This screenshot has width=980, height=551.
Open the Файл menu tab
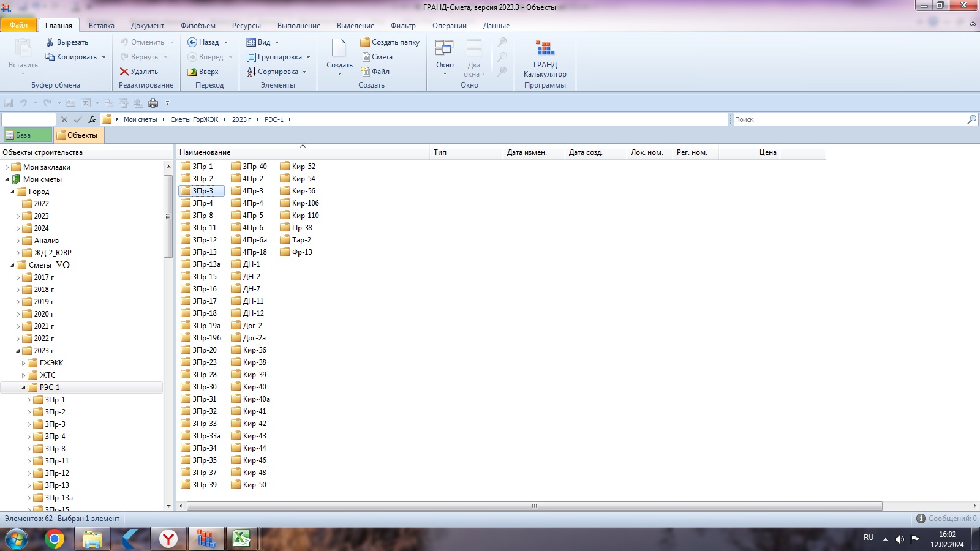[18, 25]
